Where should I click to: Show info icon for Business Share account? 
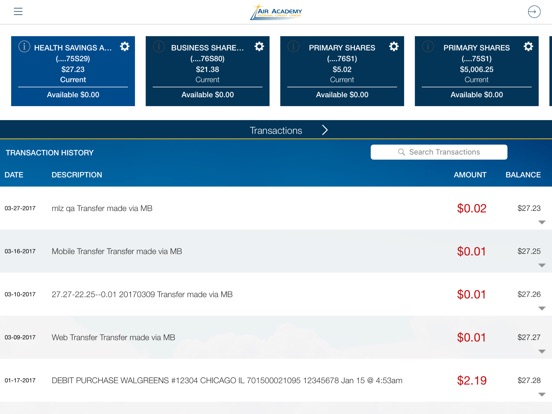click(x=159, y=46)
